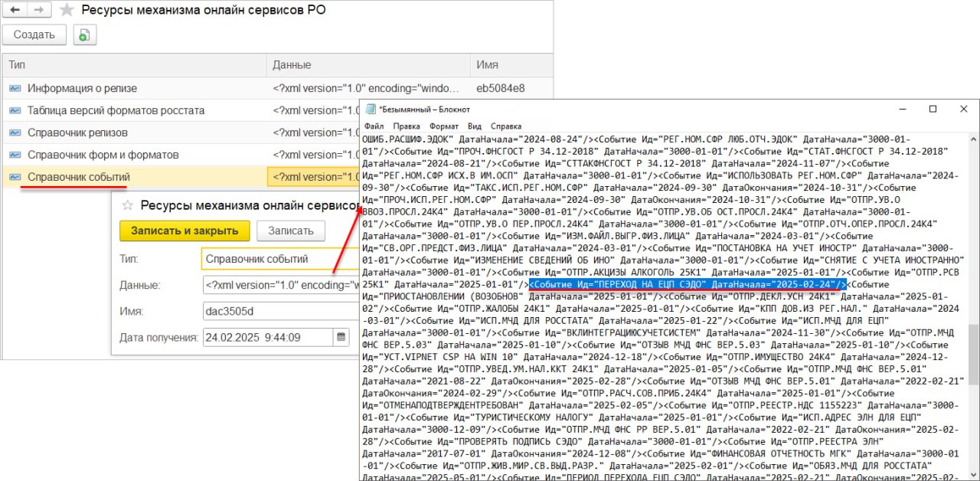Image resolution: width=980 pixels, height=481 pixels.
Task: Open Notepad Правка menu
Action: tap(407, 126)
